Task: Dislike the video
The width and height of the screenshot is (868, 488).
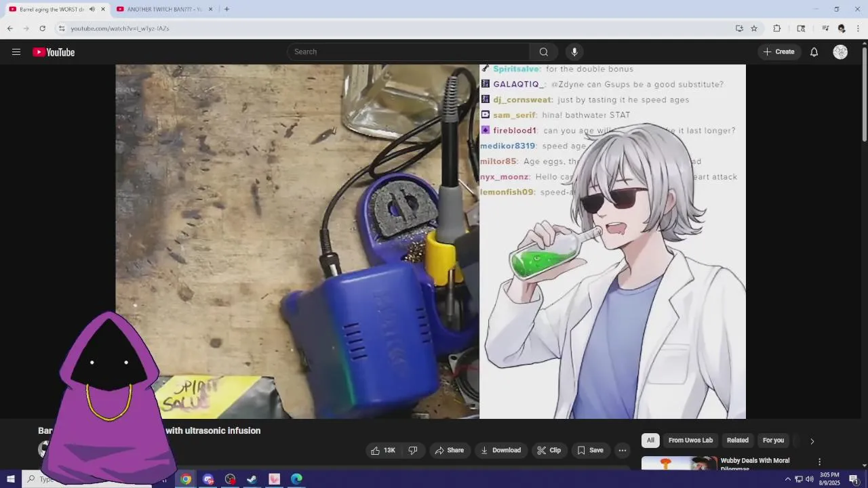Action: tap(413, 451)
